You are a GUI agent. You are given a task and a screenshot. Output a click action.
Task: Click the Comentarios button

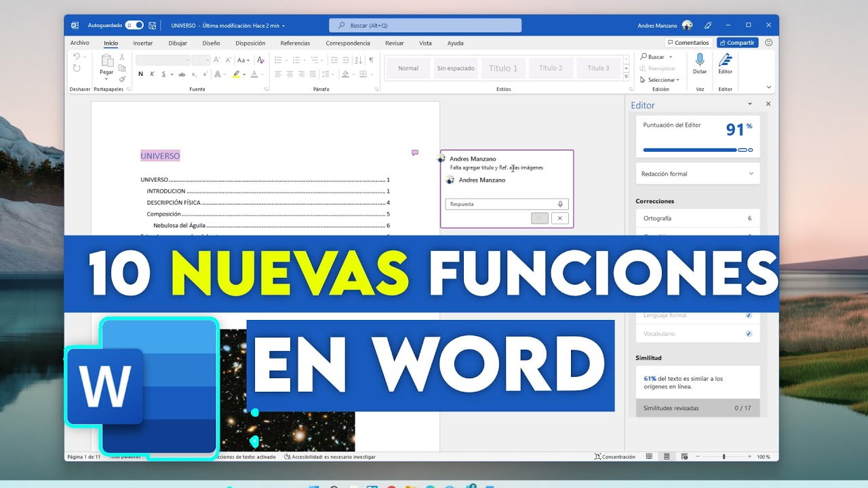tap(688, 43)
